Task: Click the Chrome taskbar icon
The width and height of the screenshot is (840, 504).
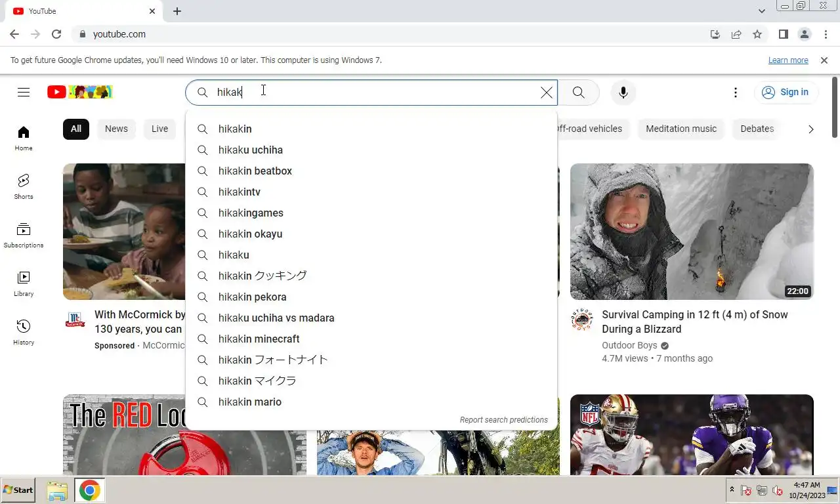Action: [90, 491]
